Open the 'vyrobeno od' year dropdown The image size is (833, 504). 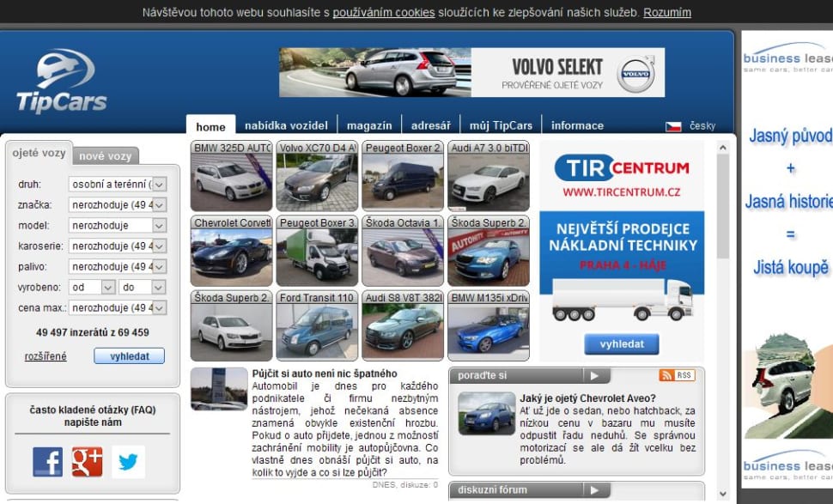pos(92,288)
